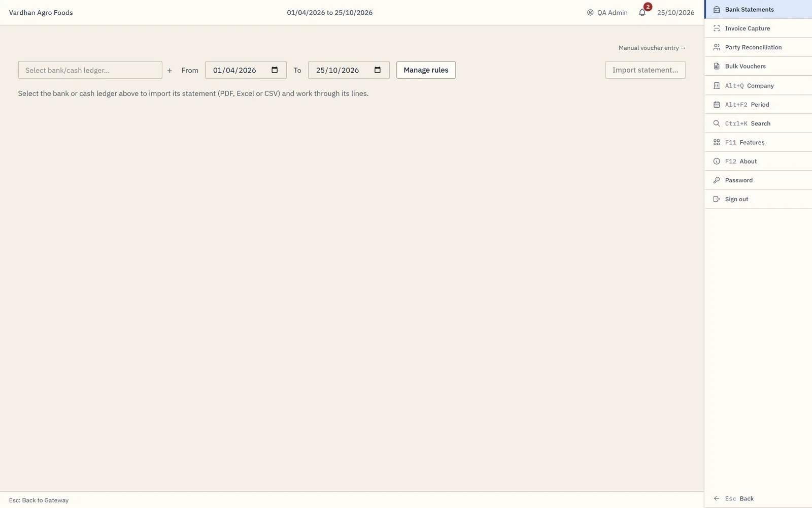Choose the Alt+F2 Period label
This screenshot has height=508, width=812.
[x=747, y=105]
